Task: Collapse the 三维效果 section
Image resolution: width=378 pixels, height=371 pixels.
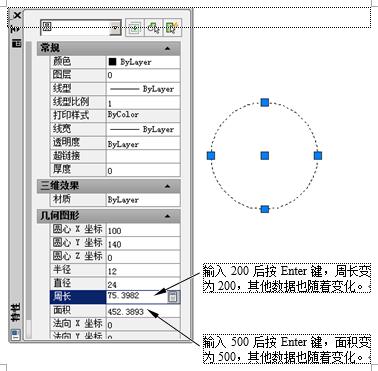Action: point(167,186)
